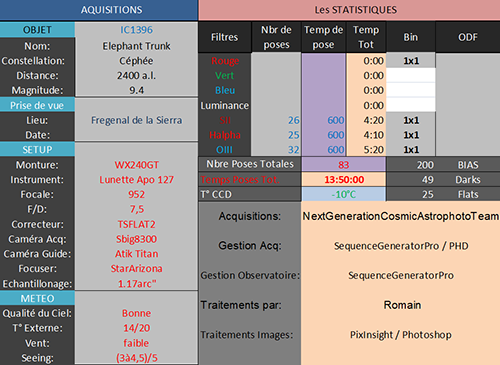The width and height of the screenshot is (500, 365).
Task: Click the 5:20 total time cell
Action: tap(367, 150)
